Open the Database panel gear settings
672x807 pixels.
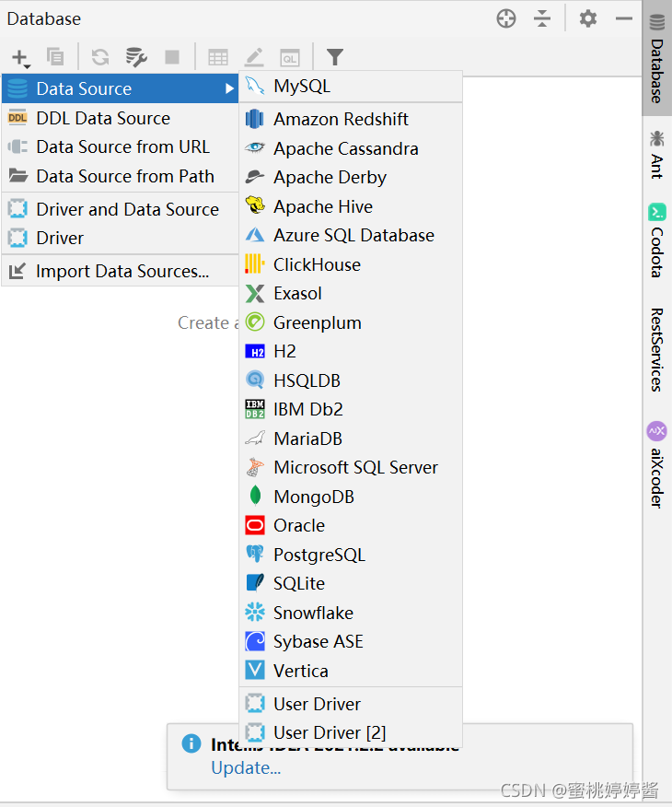point(587,19)
